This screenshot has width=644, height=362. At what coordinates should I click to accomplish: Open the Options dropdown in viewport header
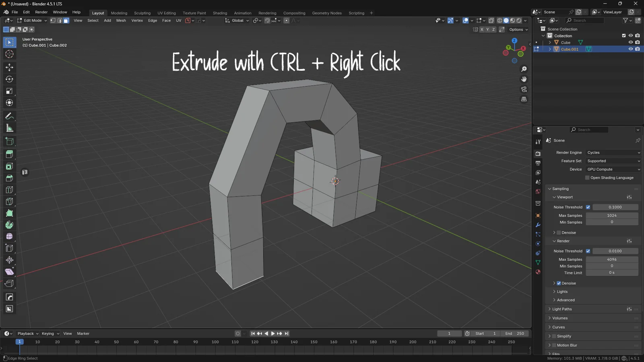(518, 29)
